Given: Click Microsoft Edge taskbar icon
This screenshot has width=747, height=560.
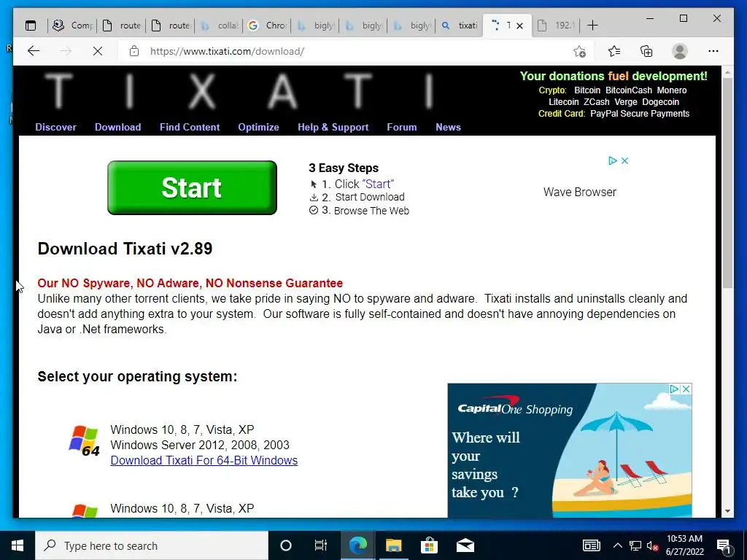Looking at the screenshot, I should [x=357, y=545].
